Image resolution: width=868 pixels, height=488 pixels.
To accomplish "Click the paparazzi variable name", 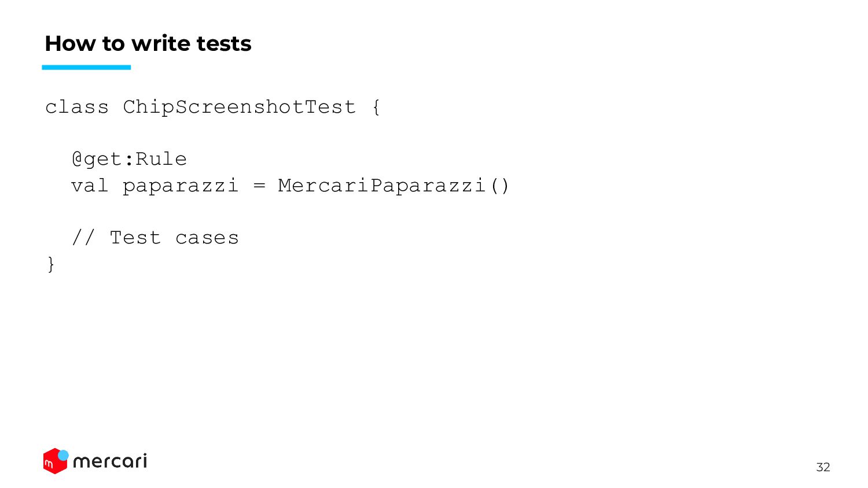I will click(180, 186).
